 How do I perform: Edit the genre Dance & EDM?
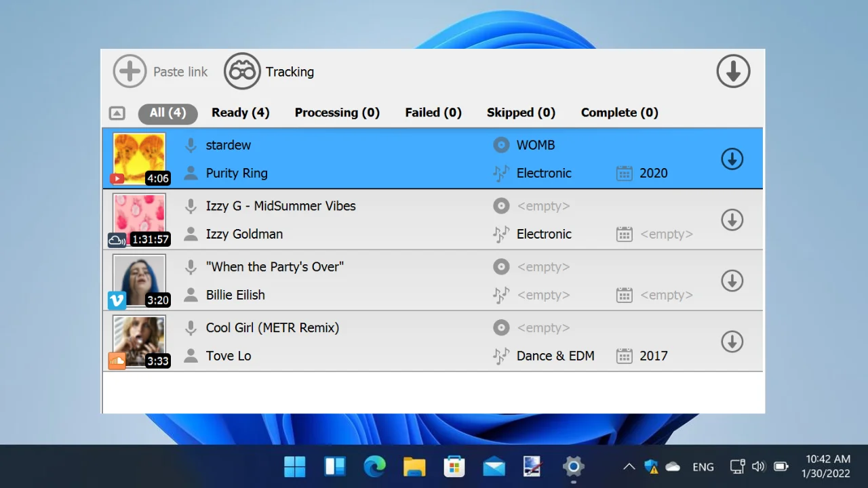point(555,356)
